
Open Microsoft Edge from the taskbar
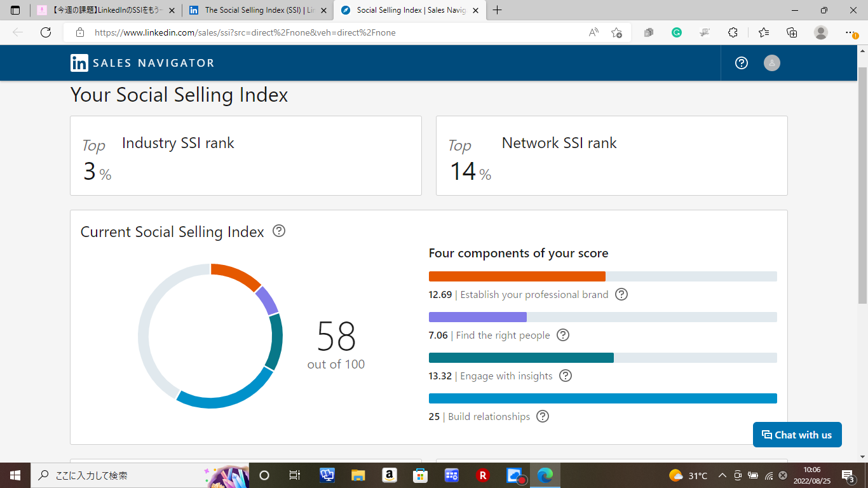click(x=545, y=475)
